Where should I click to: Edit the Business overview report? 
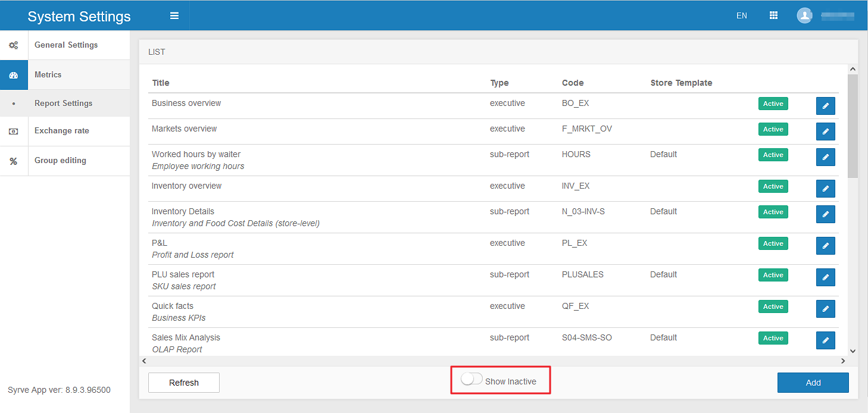[x=825, y=106]
